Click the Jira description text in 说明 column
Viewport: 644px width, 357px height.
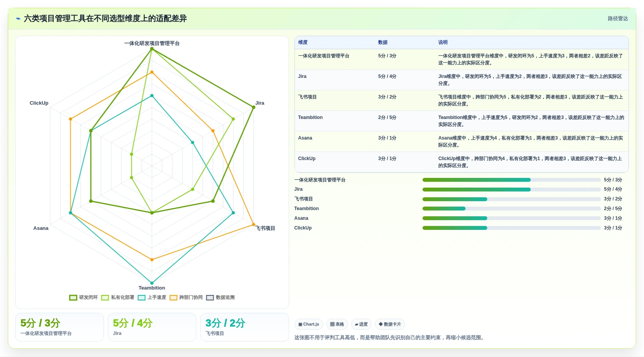point(530,80)
